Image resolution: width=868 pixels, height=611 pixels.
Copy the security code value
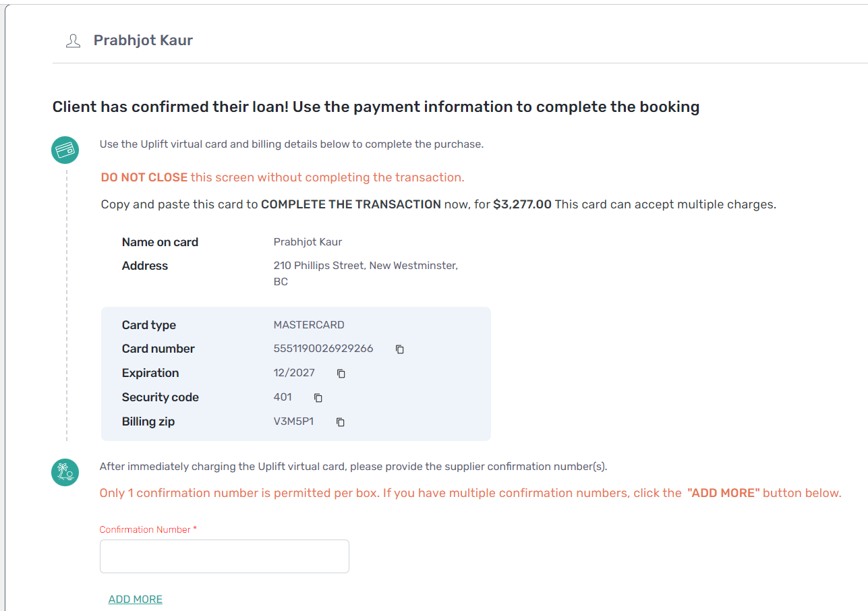coord(318,398)
